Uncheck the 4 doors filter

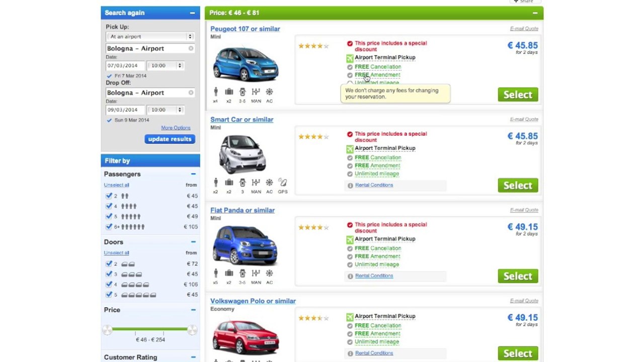[109, 285]
